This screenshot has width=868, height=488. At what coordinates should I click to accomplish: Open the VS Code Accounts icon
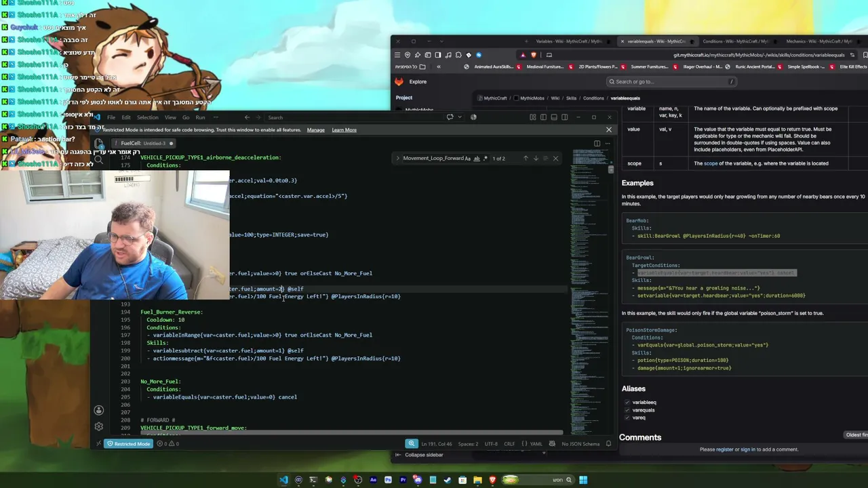pos(99,410)
